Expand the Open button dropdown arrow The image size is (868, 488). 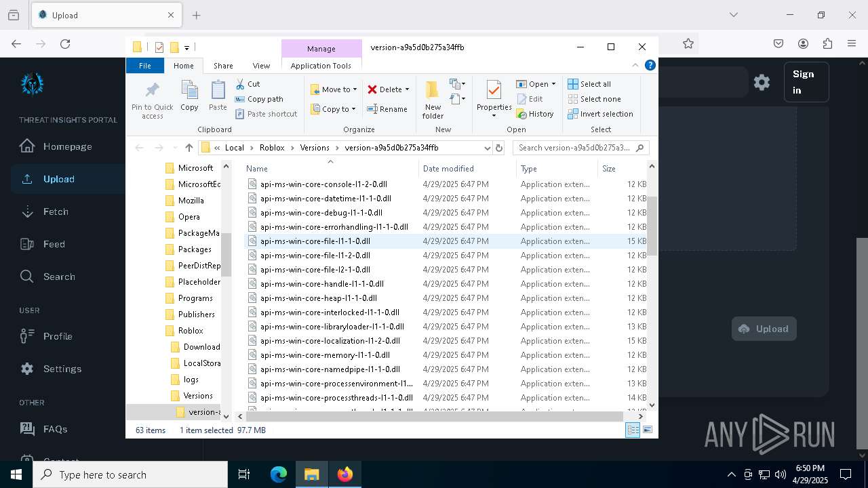pos(553,84)
